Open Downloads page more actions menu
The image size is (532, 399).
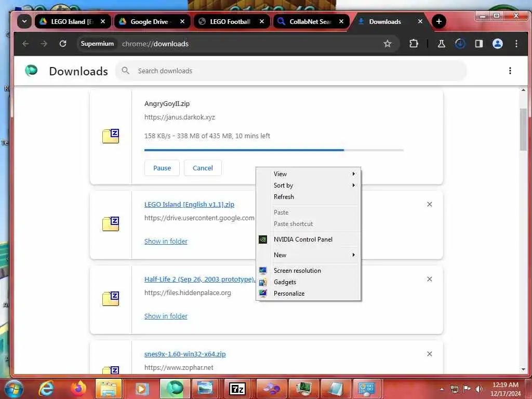510,71
